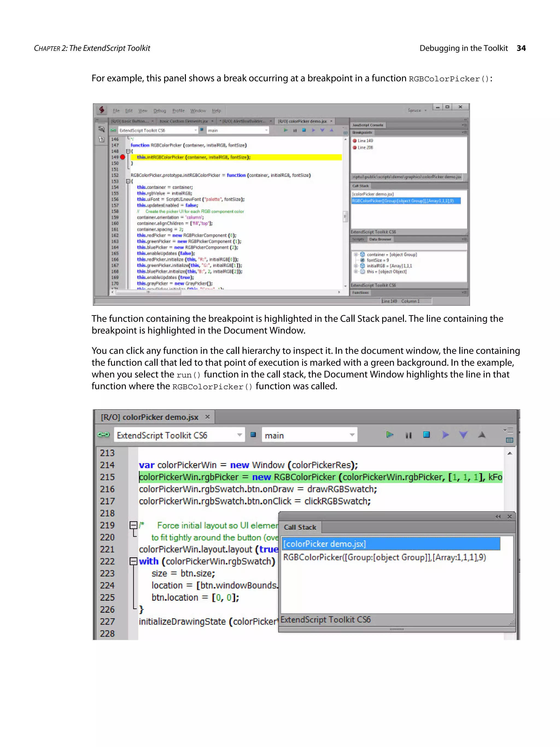560x747 pixels.
Task: Click the Pause button in upper screenshot
Action: pyautogui.click(x=295, y=130)
